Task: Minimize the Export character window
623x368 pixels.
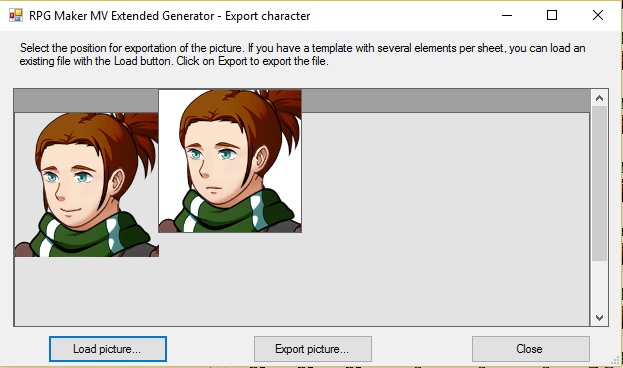Action: pyautogui.click(x=507, y=15)
